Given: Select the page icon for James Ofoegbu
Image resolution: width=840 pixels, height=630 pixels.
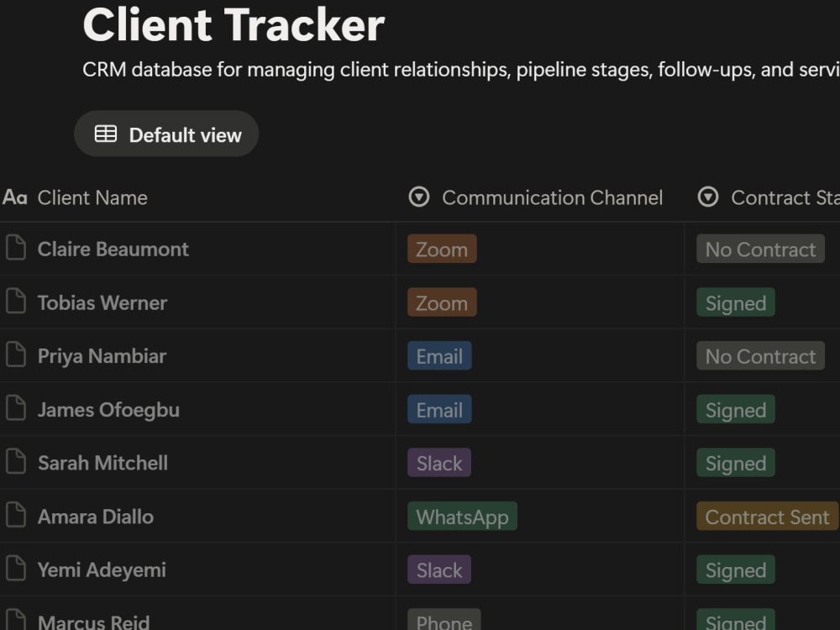Looking at the screenshot, I should (16, 408).
